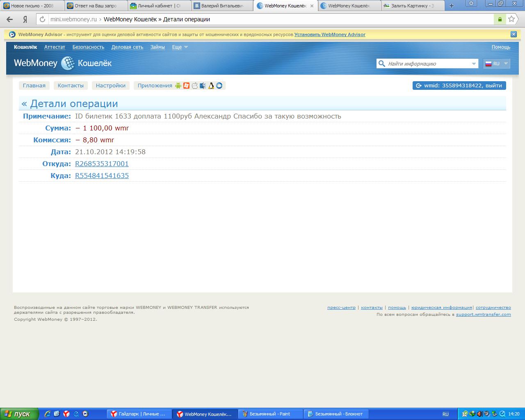
Task: Log out via the wmid выйти button
Action: point(459,85)
